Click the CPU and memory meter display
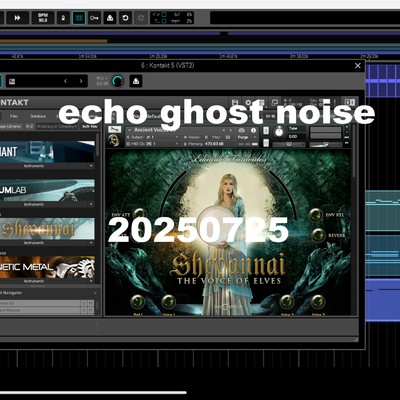The image size is (400, 400). click(x=172, y=18)
